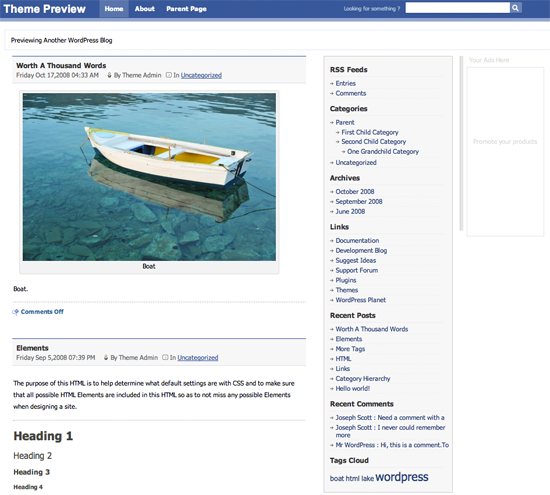Click the Boat caption text under the photo
Image resolution: width=550 pixels, height=495 pixels.
149,266
